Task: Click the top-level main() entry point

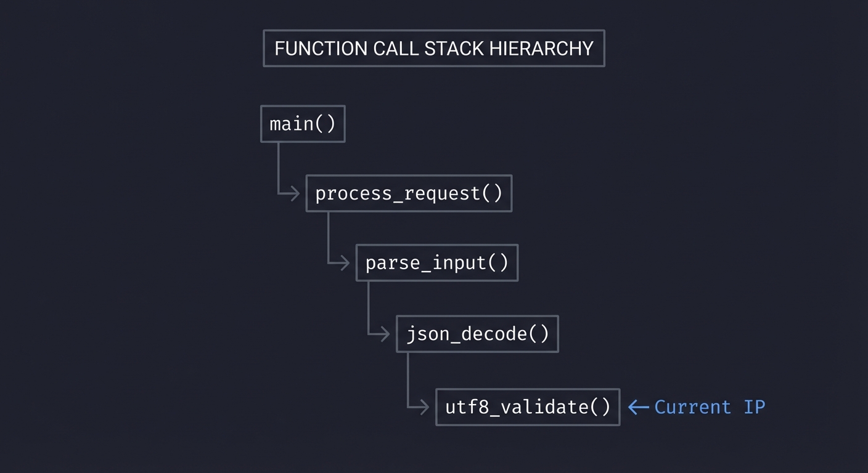Action: click(303, 124)
